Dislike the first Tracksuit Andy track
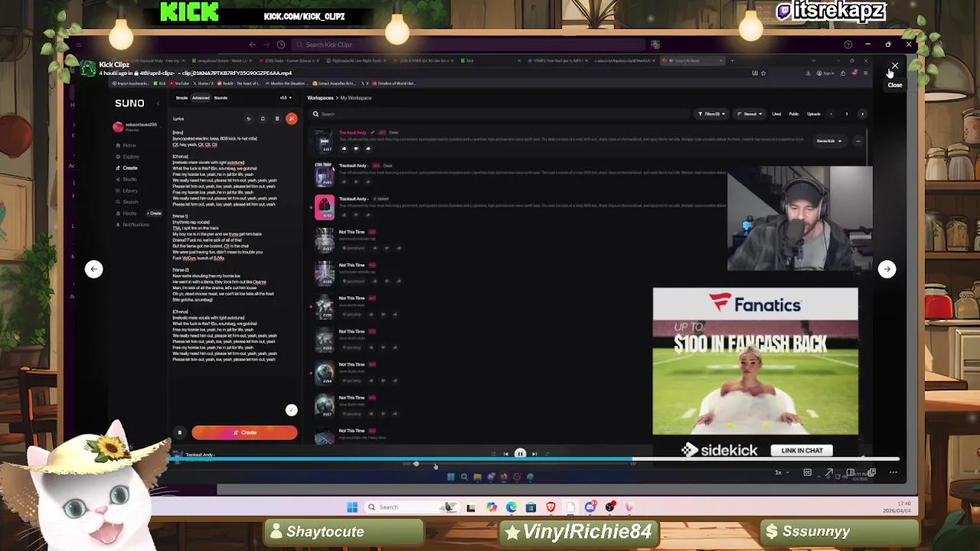This screenshot has height=551, width=980. (356, 148)
